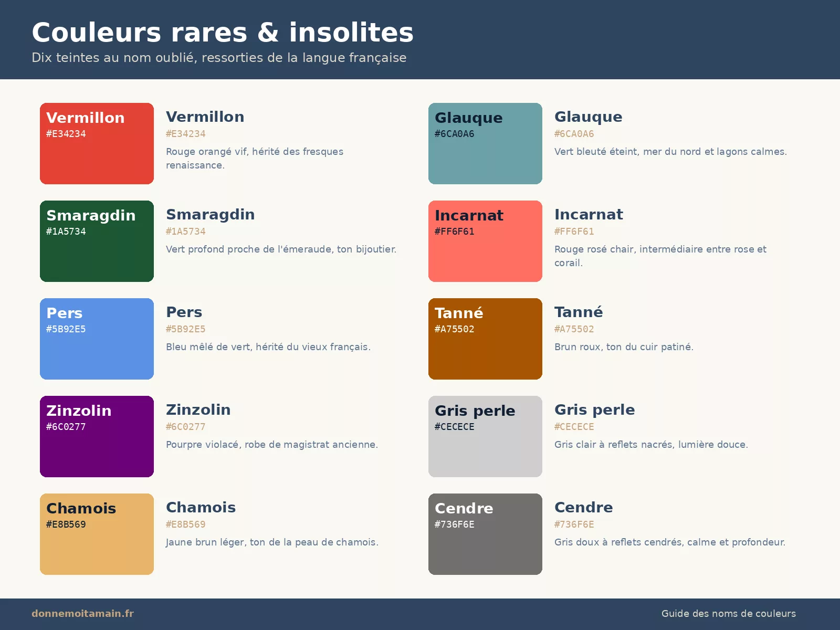Screen dimensions: 840x630
Task: Select the Chamois heading above tan #E8B569
Action: pyautogui.click(x=201, y=507)
